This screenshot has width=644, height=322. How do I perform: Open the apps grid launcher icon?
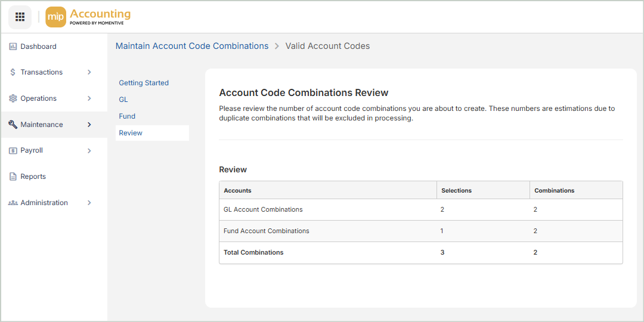[20, 17]
